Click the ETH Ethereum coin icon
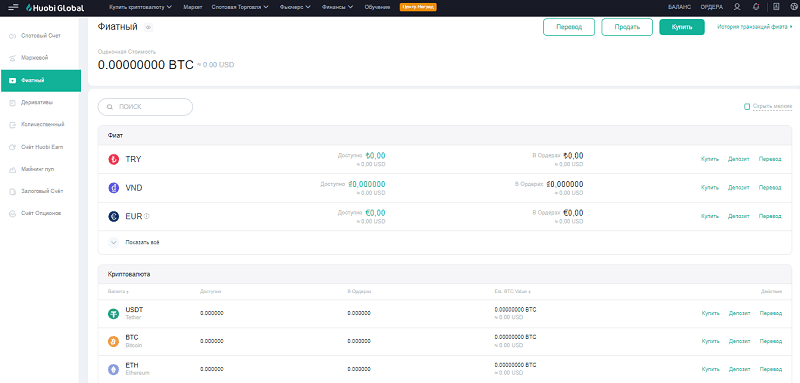 click(x=113, y=369)
